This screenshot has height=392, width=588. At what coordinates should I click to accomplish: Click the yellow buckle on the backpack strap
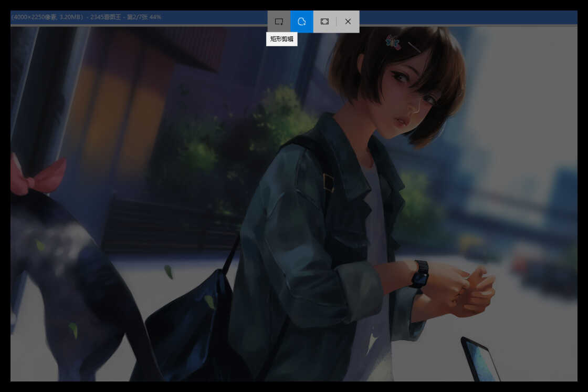tap(329, 182)
